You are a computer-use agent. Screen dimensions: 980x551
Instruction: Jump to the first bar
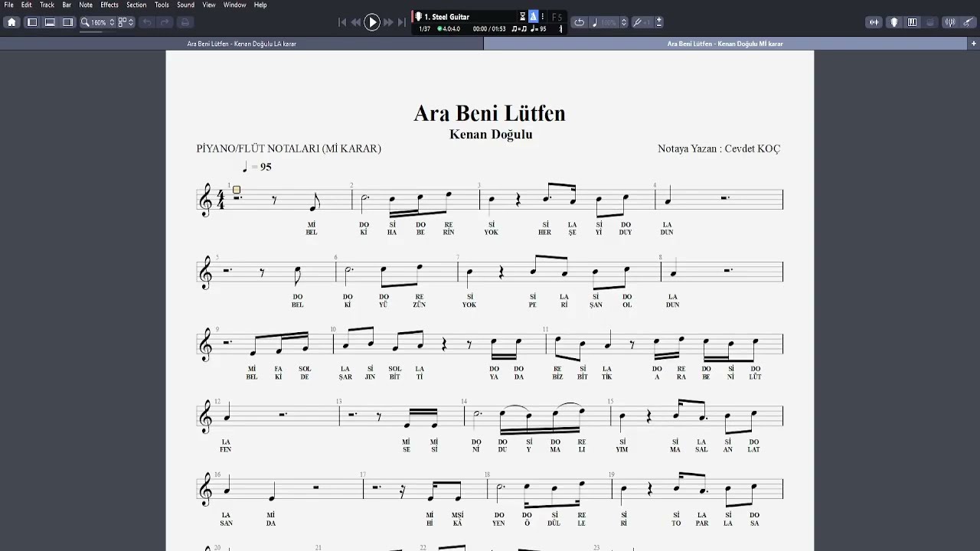click(x=342, y=22)
